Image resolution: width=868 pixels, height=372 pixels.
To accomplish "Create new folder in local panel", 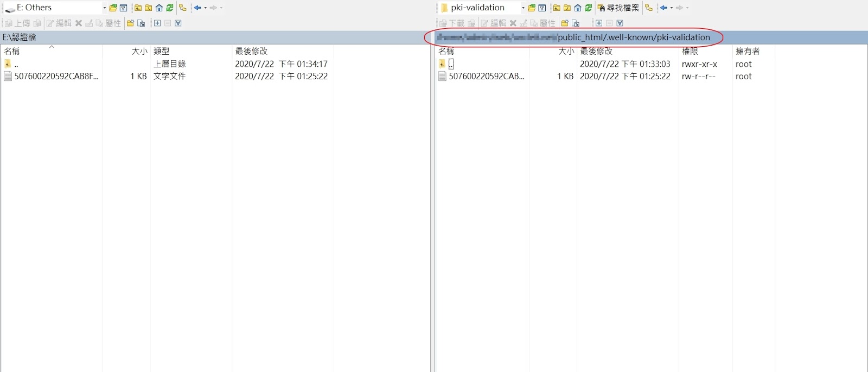I will pos(130,23).
